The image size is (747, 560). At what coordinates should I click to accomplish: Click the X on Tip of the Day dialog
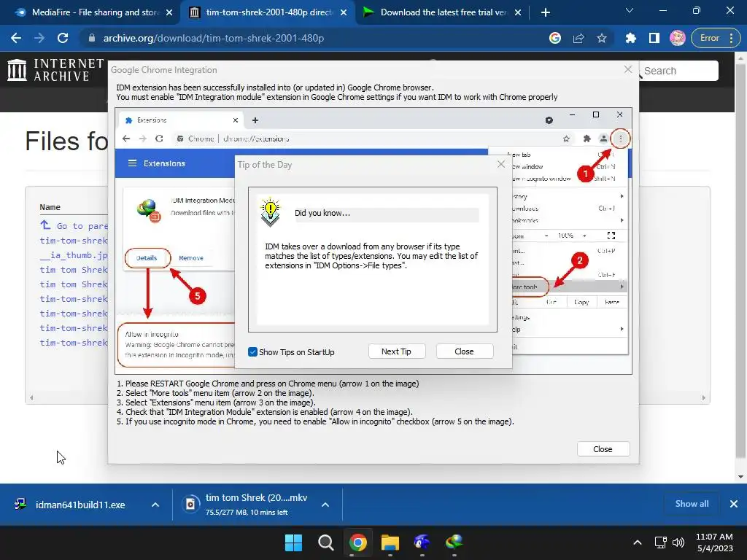[500, 164]
